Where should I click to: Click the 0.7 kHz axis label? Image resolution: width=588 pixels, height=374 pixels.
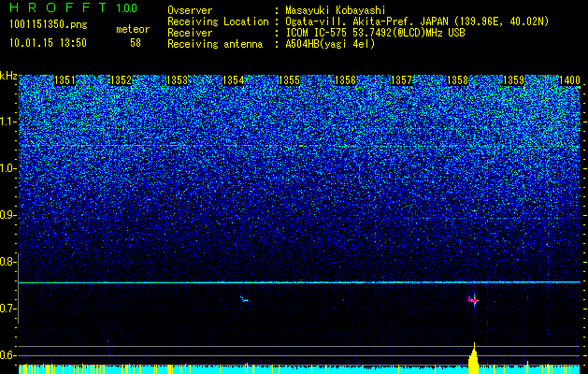(x=8, y=309)
